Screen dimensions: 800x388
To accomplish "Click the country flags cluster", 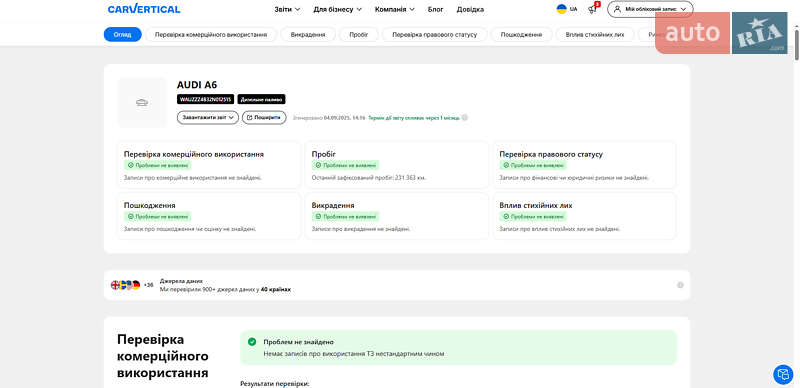I will (x=126, y=285).
